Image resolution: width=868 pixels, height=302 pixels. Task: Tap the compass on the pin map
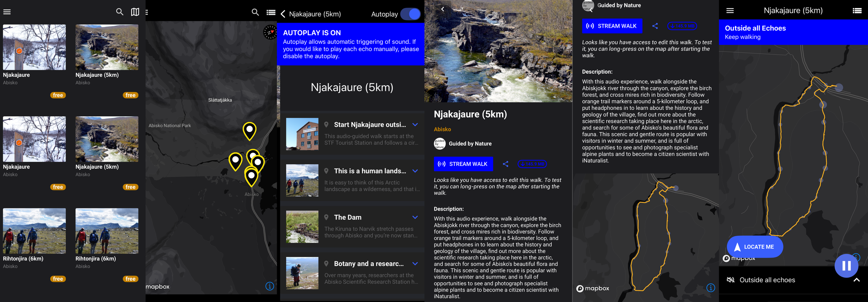pyautogui.click(x=270, y=32)
